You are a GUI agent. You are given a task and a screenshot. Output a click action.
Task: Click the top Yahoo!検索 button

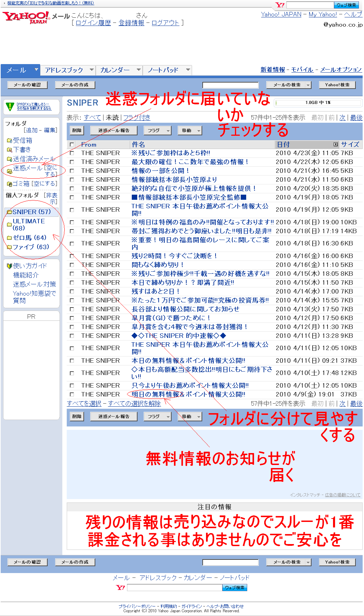tap(337, 85)
